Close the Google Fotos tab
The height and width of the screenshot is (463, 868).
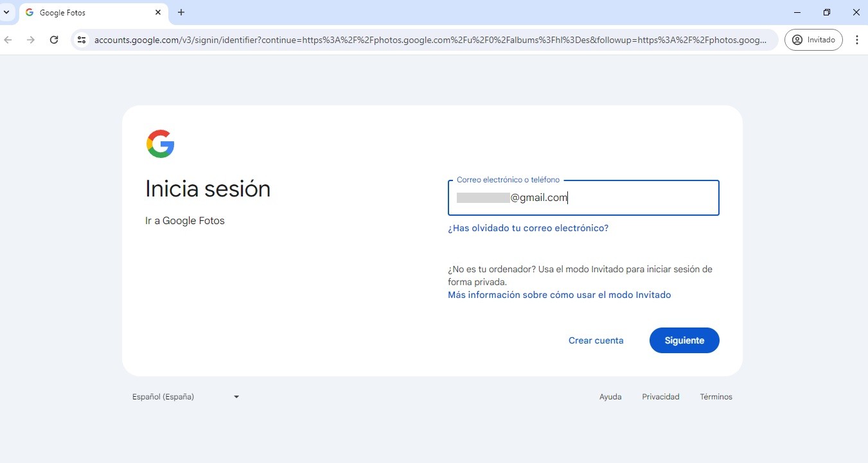158,12
